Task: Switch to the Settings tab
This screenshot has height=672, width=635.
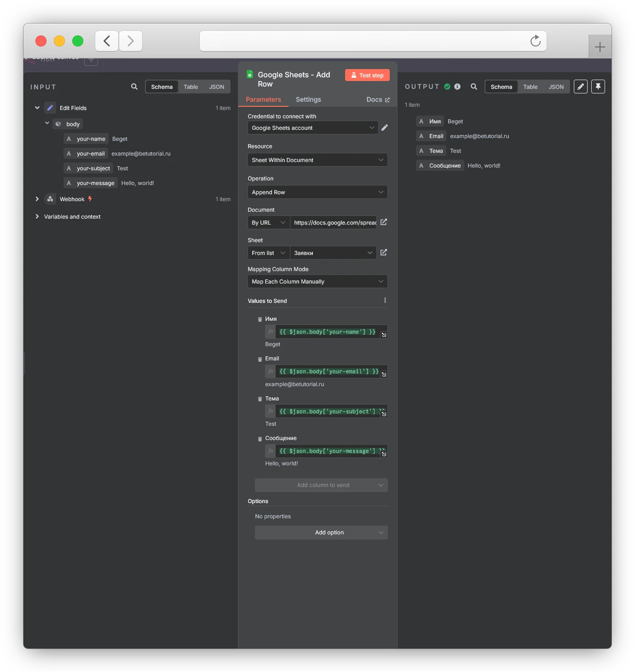Action: point(308,99)
